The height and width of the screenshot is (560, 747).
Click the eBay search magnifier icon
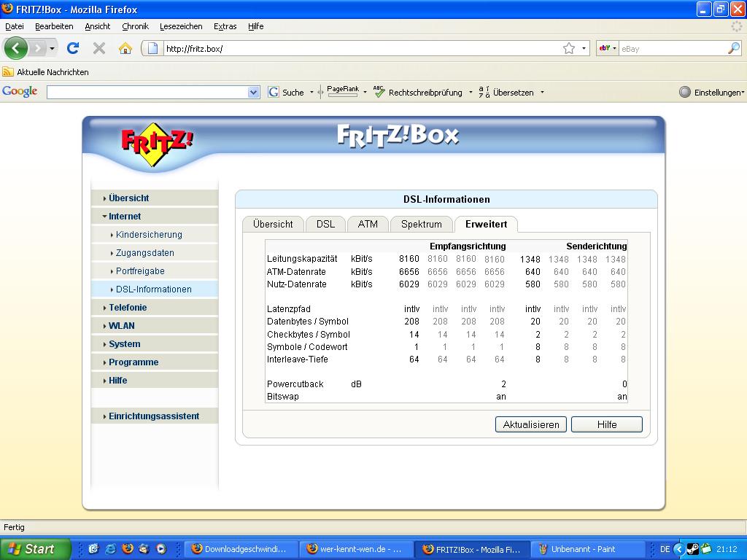(734, 48)
